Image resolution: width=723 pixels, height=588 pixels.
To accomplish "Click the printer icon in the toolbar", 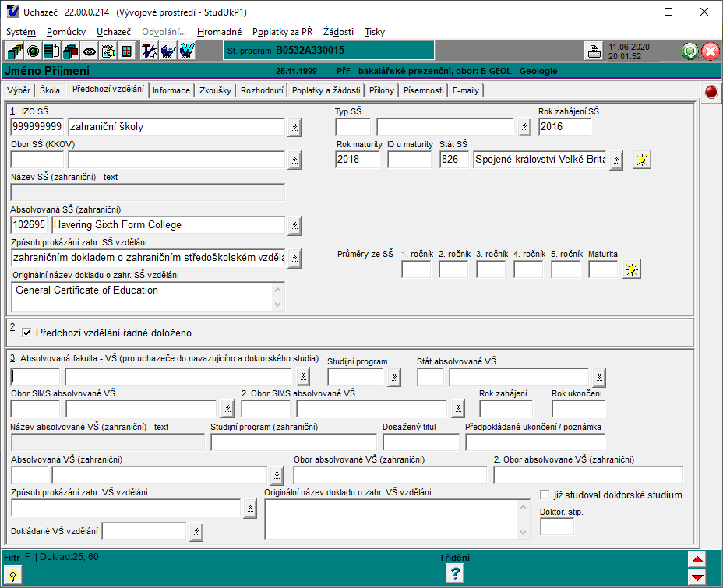I will coord(594,51).
